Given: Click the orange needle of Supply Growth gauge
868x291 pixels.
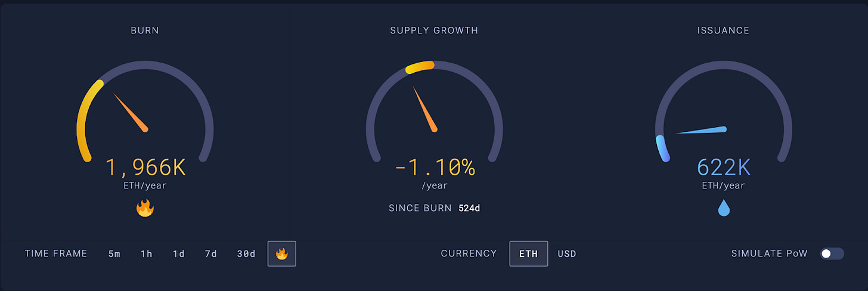Looking at the screenshot, I should (x=425, y=109).
